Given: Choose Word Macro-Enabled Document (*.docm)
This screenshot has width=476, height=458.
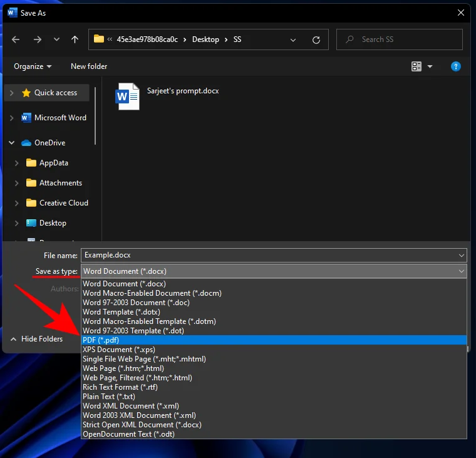Looking at the screenshot, I should point(274,293).
